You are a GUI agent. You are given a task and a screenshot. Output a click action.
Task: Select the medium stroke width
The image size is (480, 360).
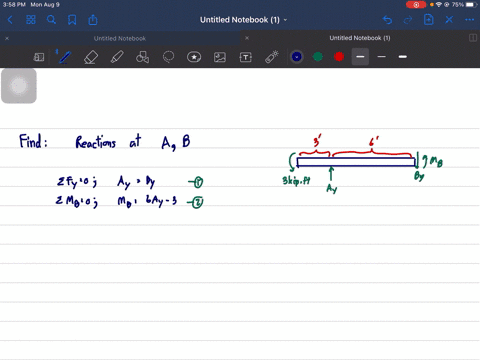click(x=382, y=57)
